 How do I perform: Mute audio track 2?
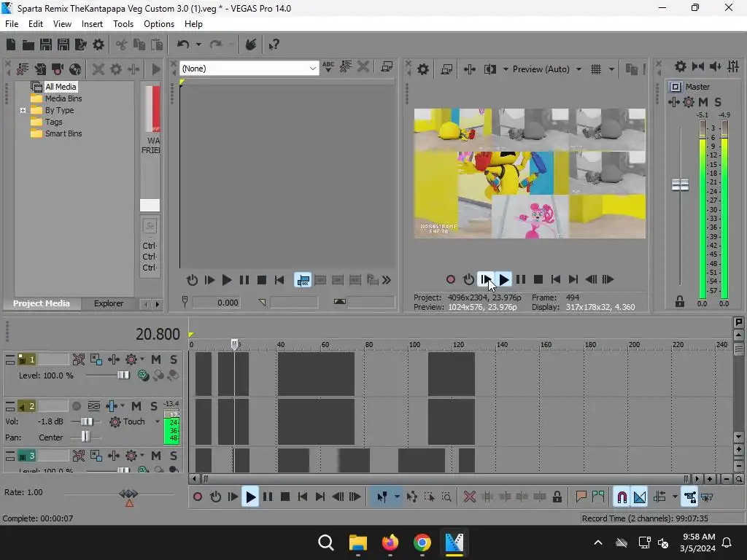[x=136, y=406]
